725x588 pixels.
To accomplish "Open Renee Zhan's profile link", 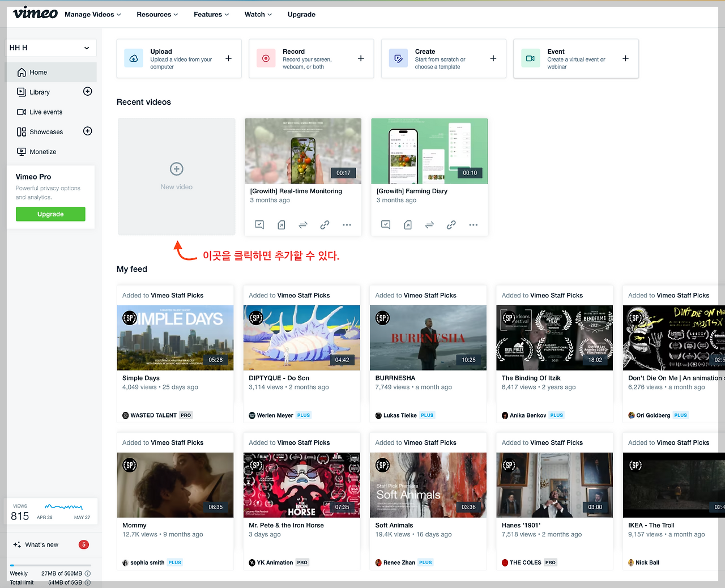I will 399,563.
